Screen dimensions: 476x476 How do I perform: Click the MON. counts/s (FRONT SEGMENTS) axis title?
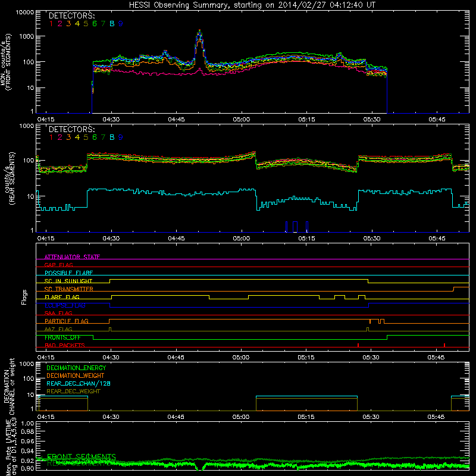tap(5, 62)
